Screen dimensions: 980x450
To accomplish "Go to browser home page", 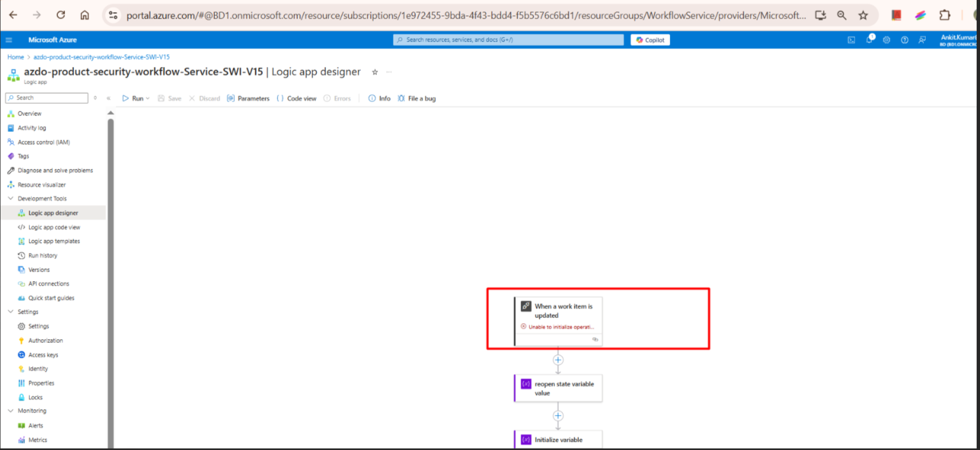I will point(85,15).
